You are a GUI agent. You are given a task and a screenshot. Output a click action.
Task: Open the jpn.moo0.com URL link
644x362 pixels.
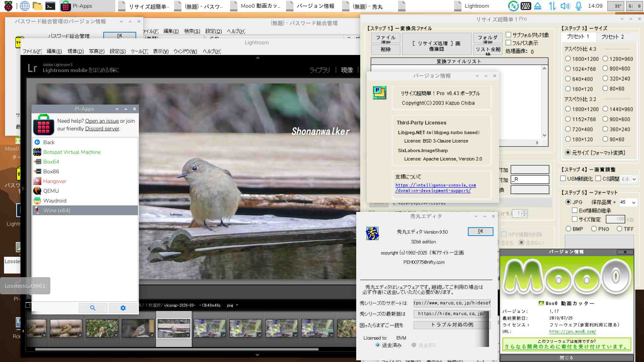pyautogui.click(x=572, y=331)
